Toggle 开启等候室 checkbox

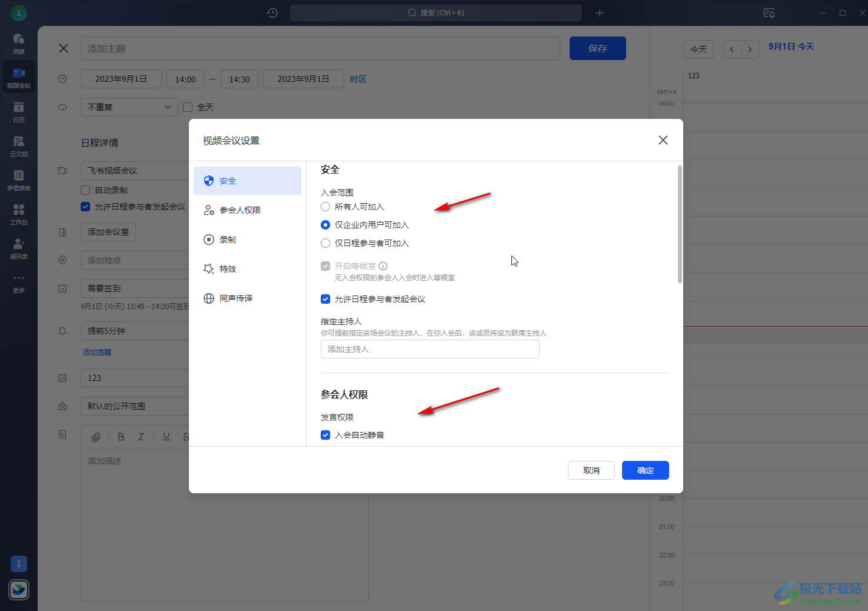click(x=325, y=266)
